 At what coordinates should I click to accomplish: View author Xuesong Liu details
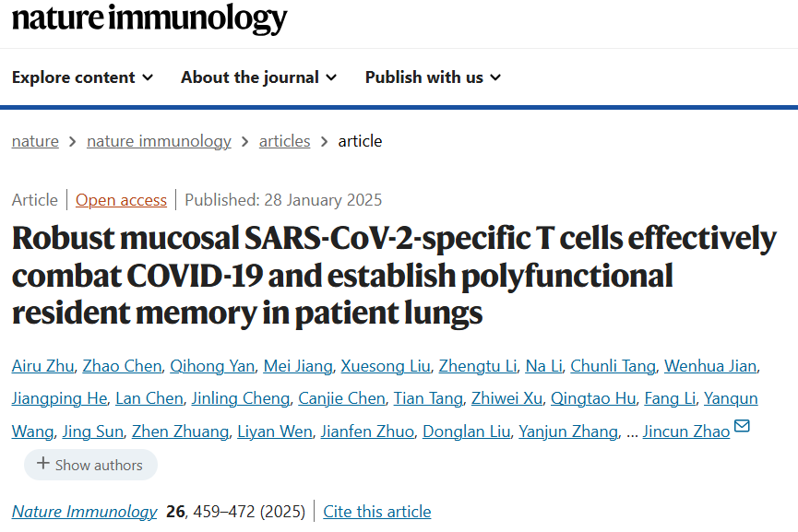(386, 366)
